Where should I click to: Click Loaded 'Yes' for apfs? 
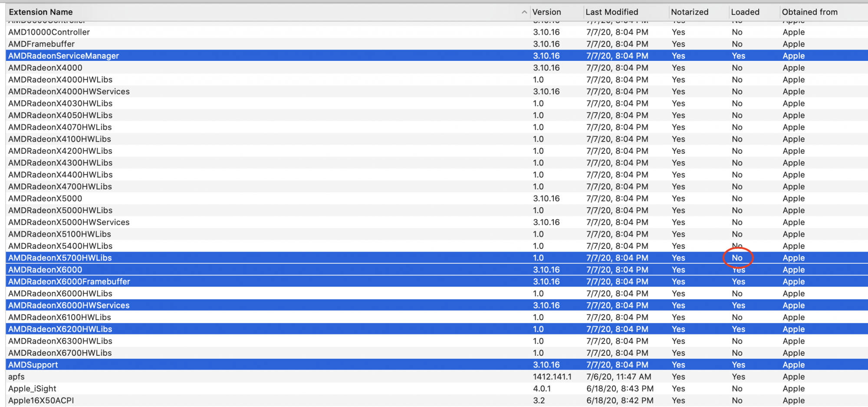pos(738,377)
